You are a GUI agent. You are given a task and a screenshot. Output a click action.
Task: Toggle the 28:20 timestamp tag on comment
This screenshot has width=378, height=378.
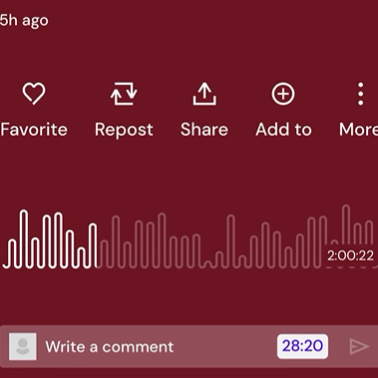(302, 346)
